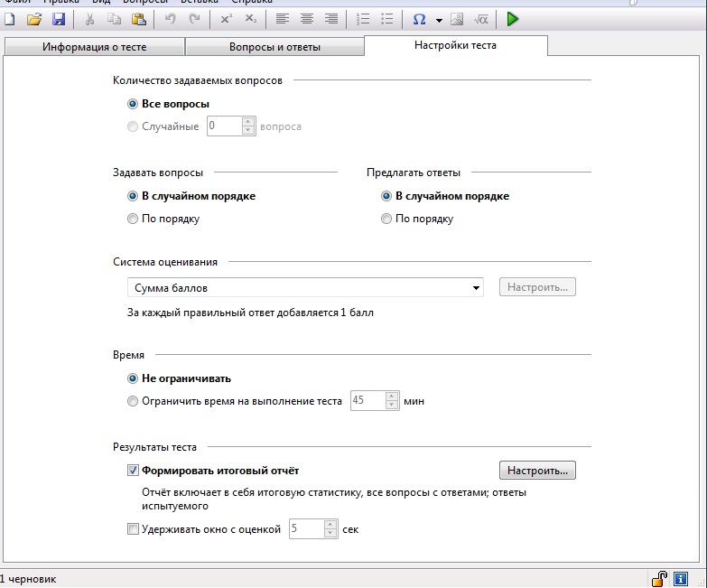Image resolution: width=707 pixels, height=588 pixels.
Task: Select the 'Случайные' questions radio button
Action: click(134, 126)
